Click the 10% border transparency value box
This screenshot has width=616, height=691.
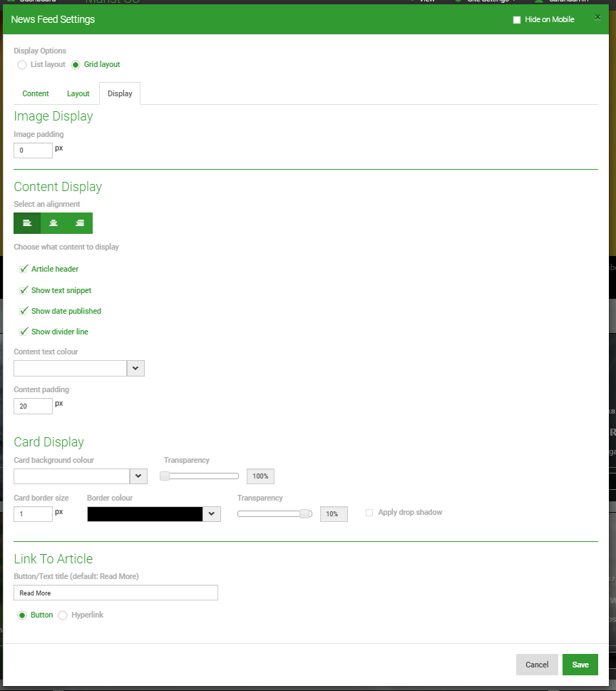point(334,514)
